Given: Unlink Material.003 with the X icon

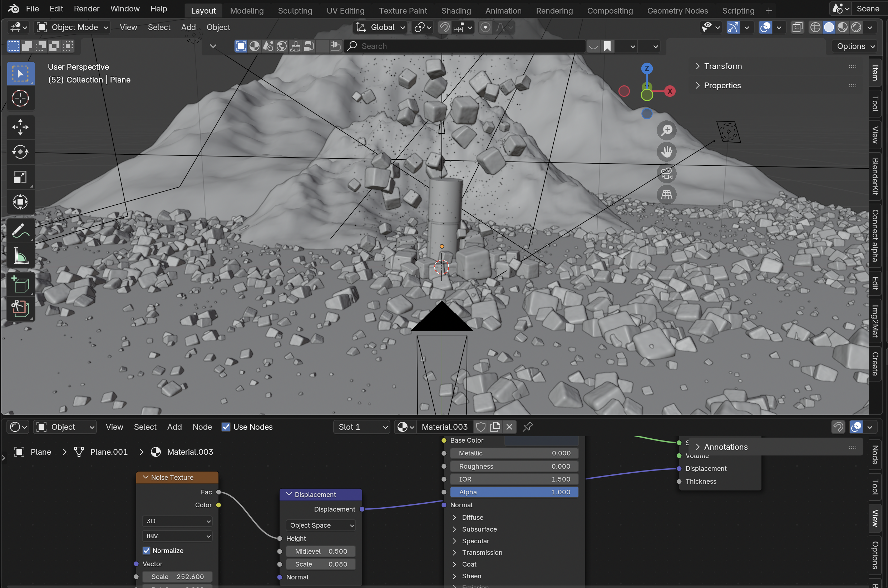Looking at the screenshot, I should point(509,427).
